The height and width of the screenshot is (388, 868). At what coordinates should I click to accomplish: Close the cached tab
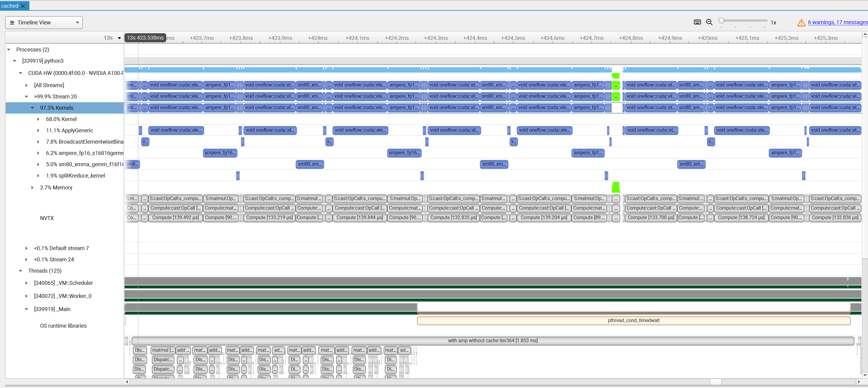[x=23, y=6]
